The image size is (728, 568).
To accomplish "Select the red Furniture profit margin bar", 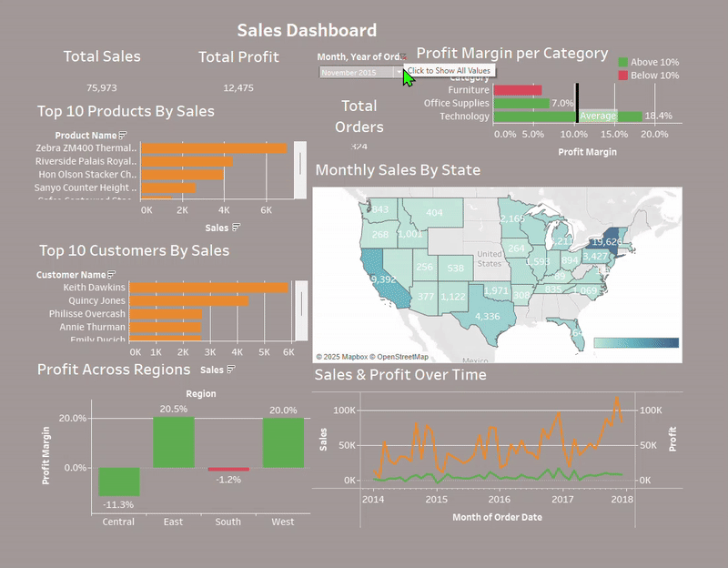I will click(x=518, y=90).
